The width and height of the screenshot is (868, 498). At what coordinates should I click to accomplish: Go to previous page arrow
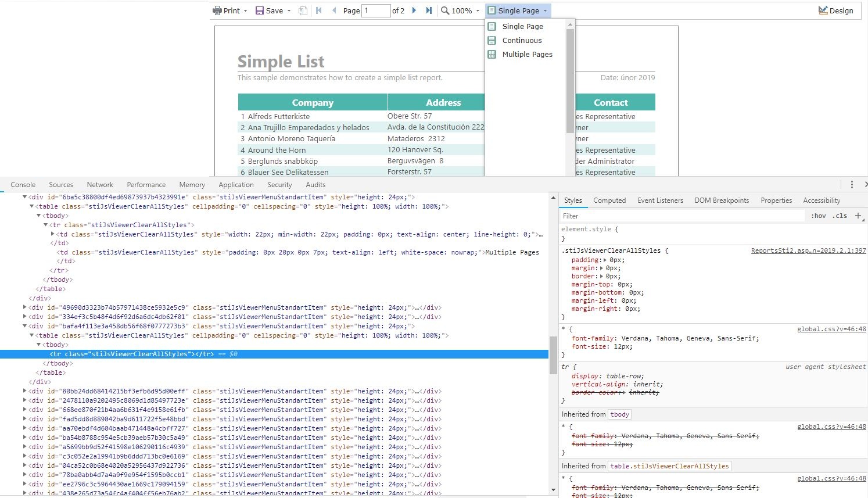[x=334, y=10]
